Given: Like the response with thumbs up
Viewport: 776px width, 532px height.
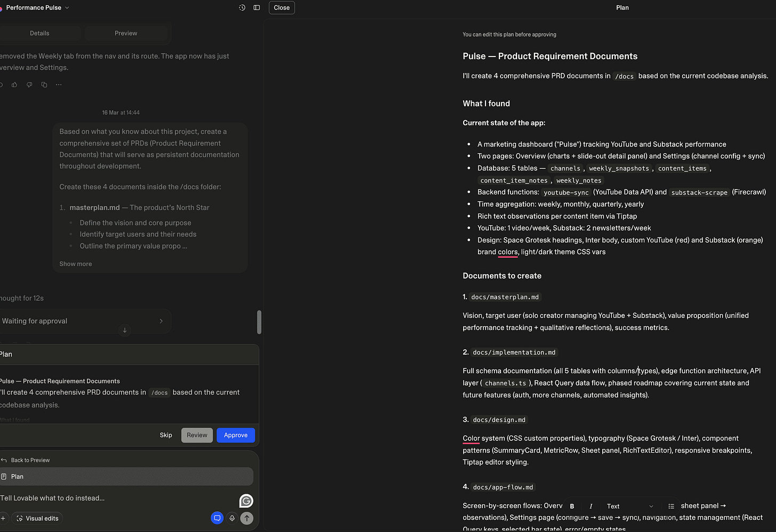Looking at the screenshot, I should [x=14, y=85].
